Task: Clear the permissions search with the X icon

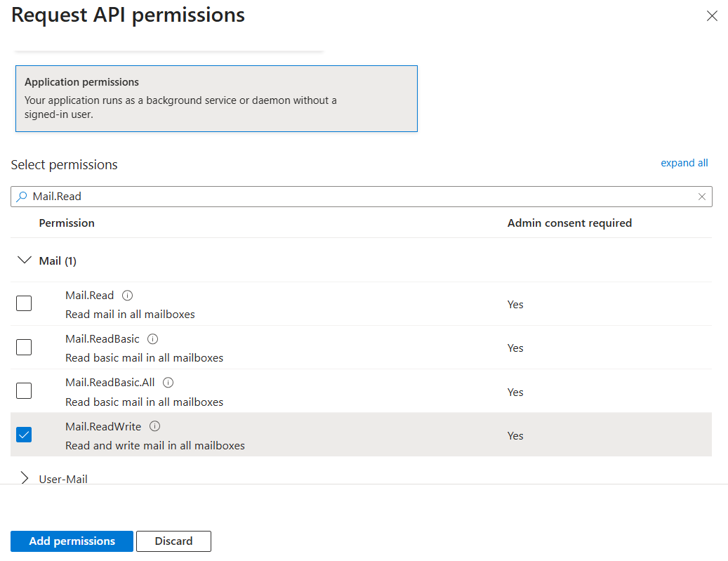Action: coord(702,197)
